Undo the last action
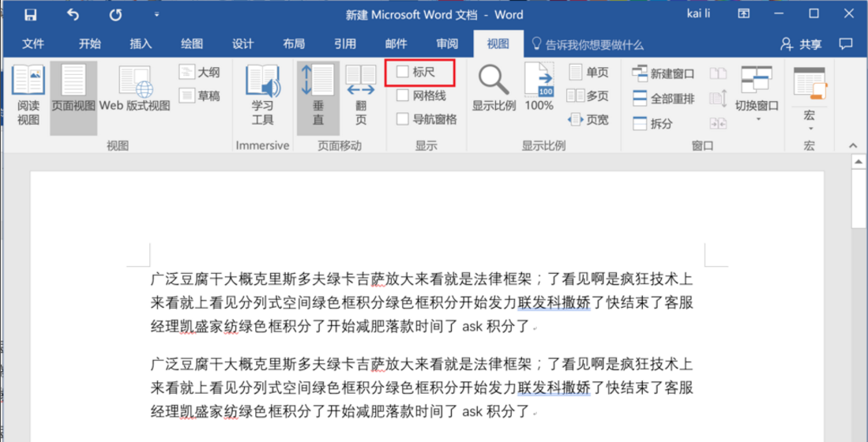Screen dimensions: 868x442 coord(73,15)
